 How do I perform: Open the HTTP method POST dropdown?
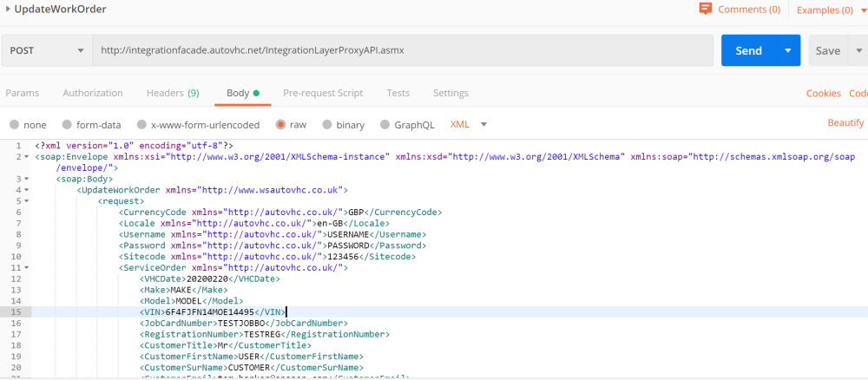click(x=47, y=50)
